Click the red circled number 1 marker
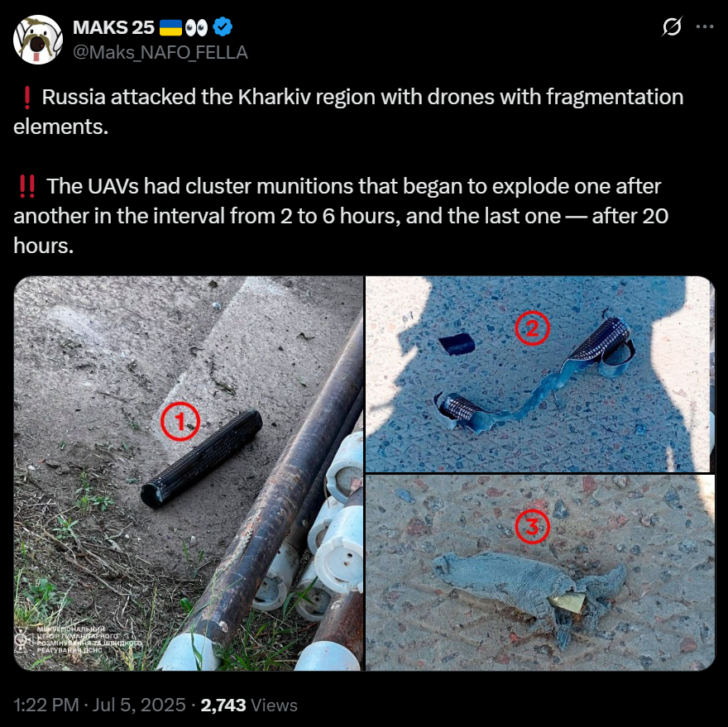This screenshot has height=727, width=728. (180, 422)
